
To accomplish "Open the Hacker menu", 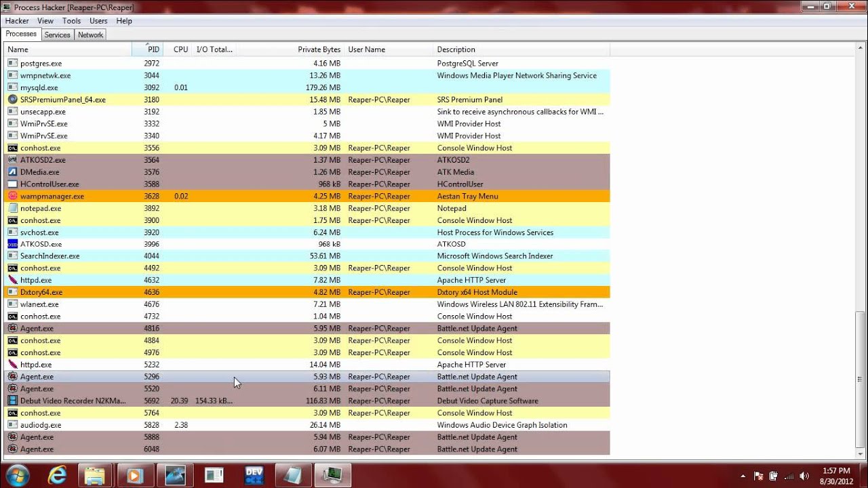I will tap(17, 21).
